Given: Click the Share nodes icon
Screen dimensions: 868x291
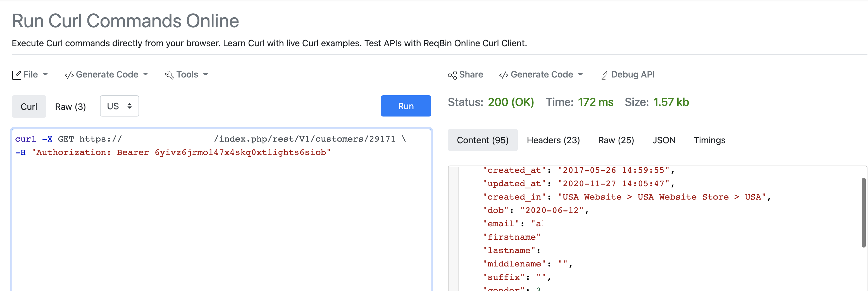Looking at the screenshot, I should tap(452, 75).
